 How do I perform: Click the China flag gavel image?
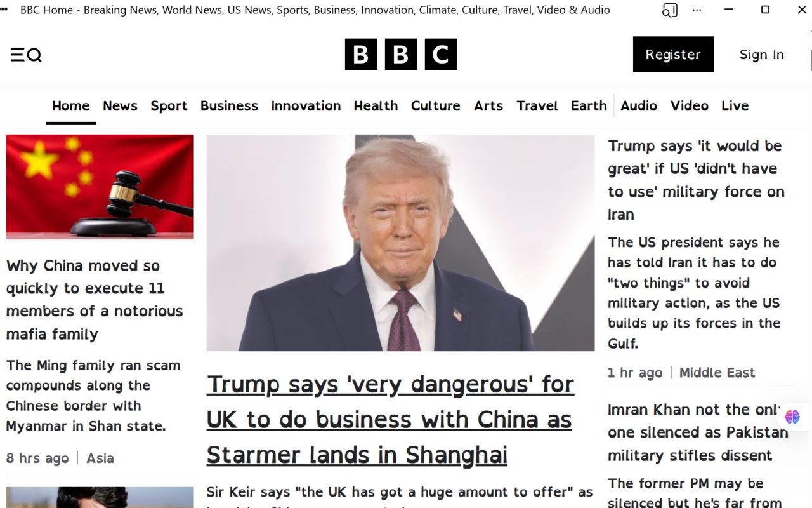click(x=100, y=187)
